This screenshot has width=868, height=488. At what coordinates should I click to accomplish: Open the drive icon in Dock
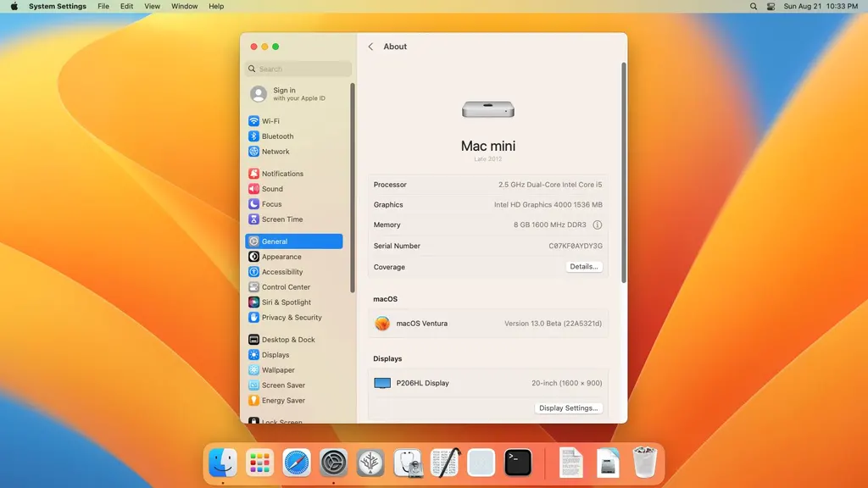pos(608,462)
